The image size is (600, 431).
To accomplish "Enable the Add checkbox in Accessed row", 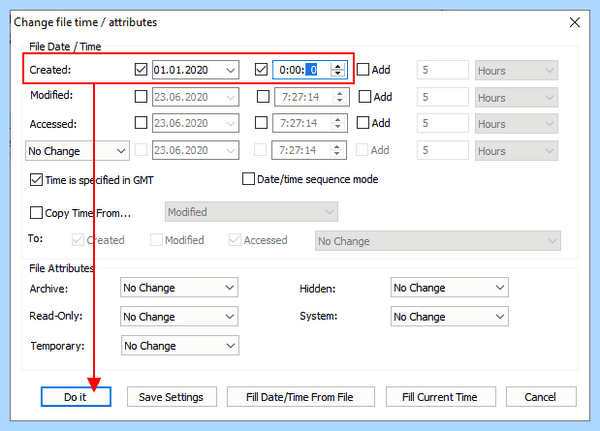I will (x=363, y=123).
